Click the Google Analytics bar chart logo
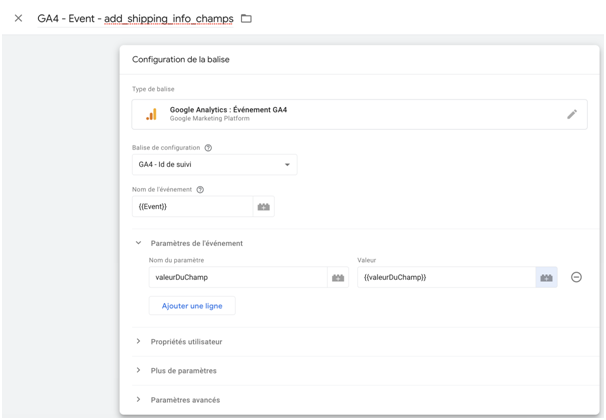The width and height of the screenshot is (606, 420). click(151, 114)
